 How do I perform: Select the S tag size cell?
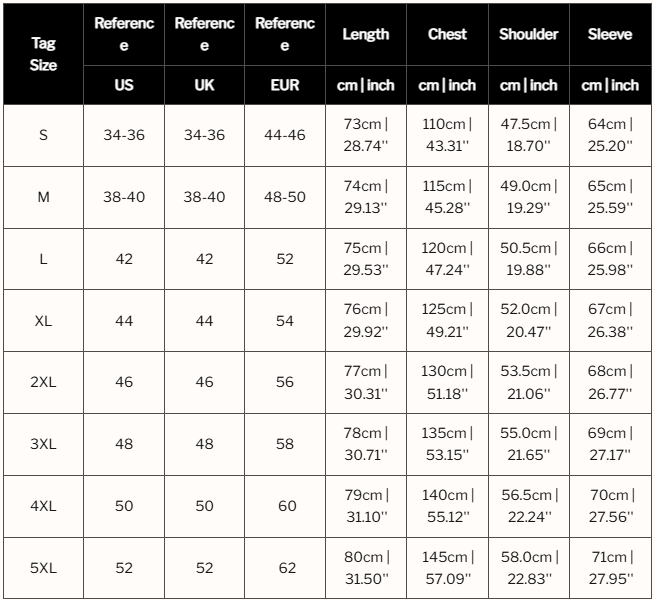coord(43,135)
